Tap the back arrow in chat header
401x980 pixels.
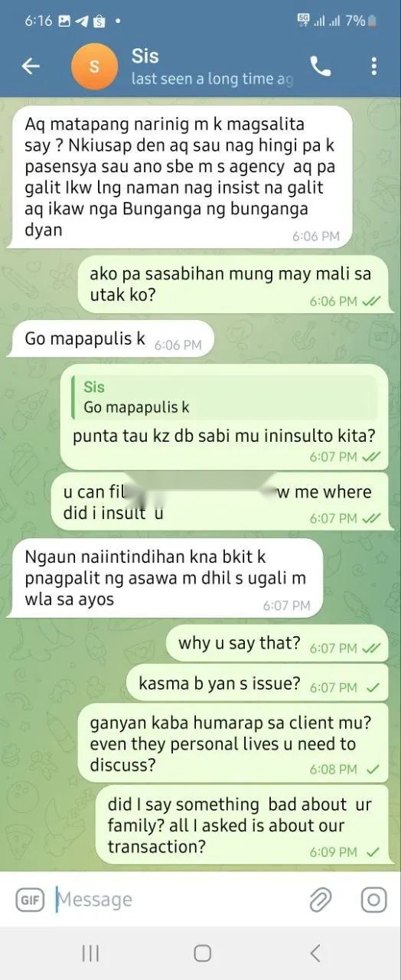[31, 67]
